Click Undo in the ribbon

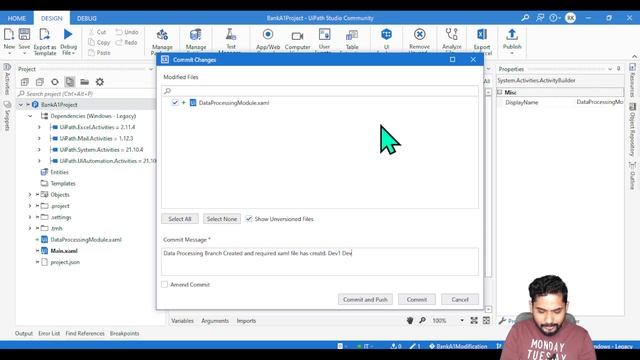click(x=127, y=32)
